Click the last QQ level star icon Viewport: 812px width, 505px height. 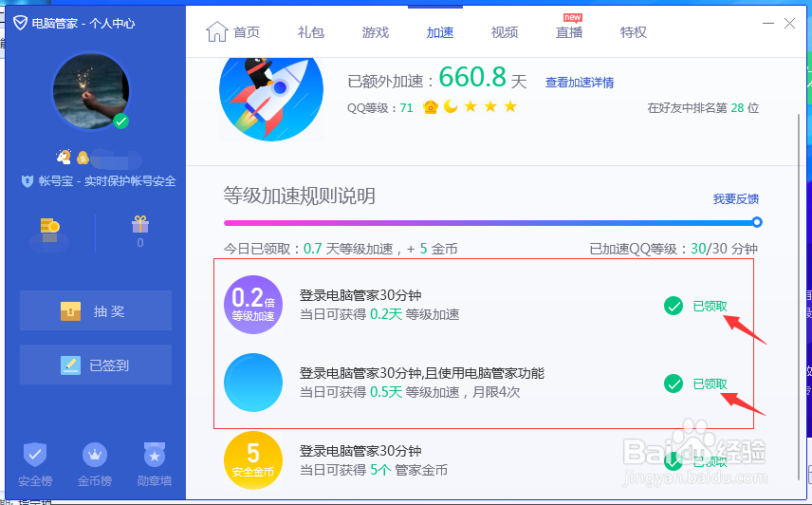(x=510, y=106)
